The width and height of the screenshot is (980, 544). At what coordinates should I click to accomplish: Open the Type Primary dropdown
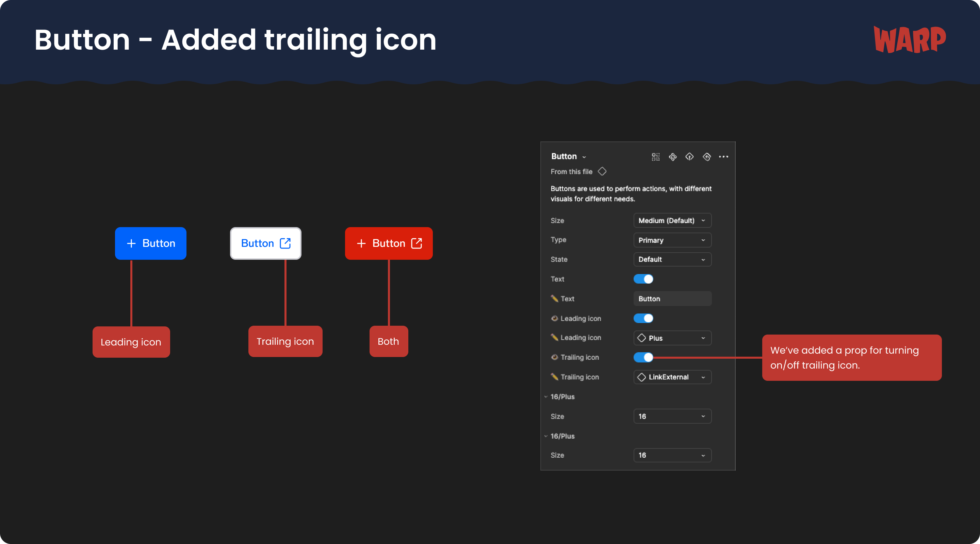click(672, 240)
